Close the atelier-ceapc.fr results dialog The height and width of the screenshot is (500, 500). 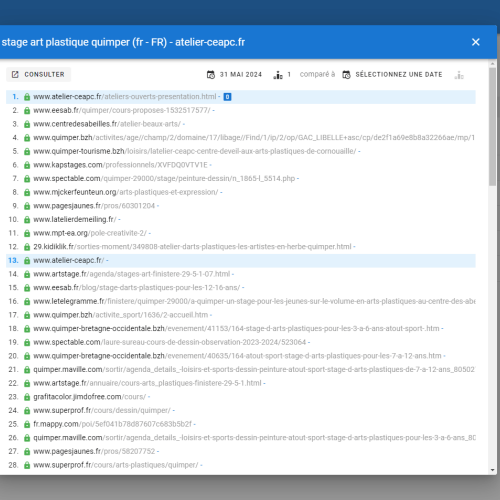476,42
